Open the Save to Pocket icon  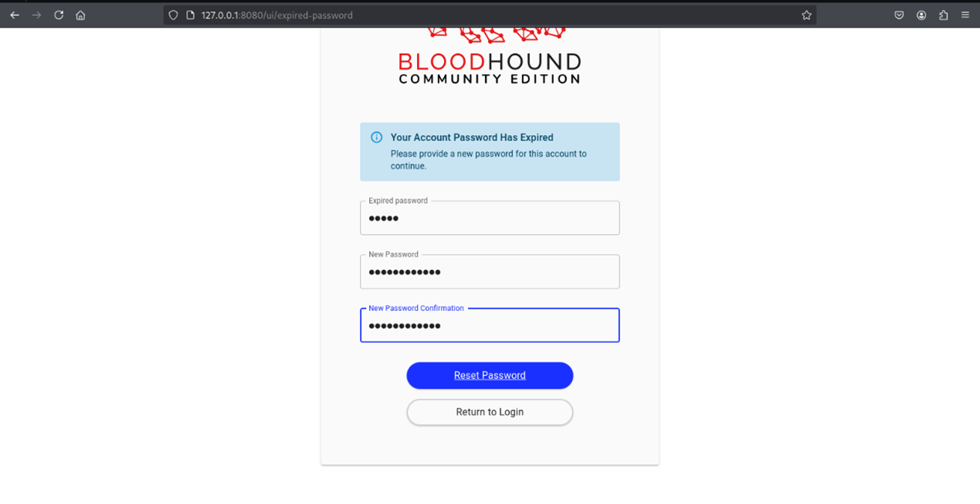pos(899,15)
